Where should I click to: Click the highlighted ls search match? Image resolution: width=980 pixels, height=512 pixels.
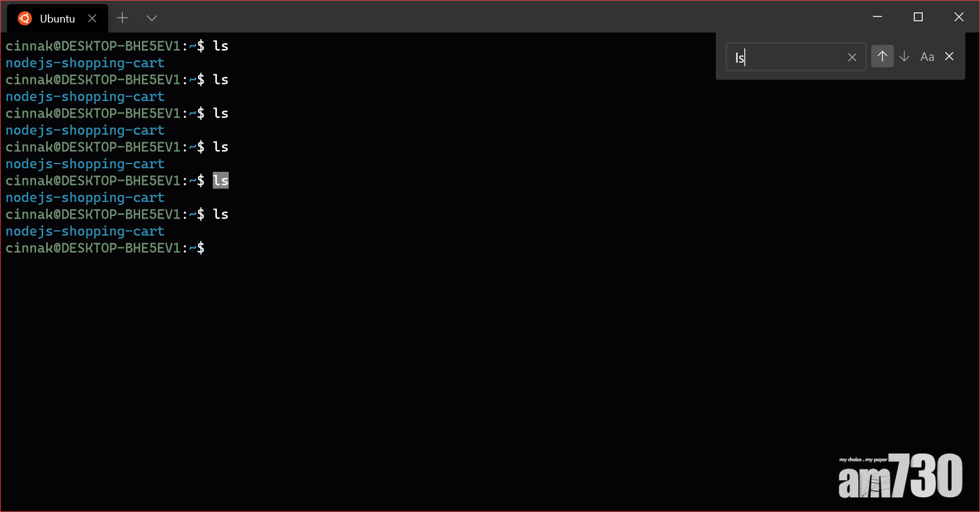coord(220,181)
